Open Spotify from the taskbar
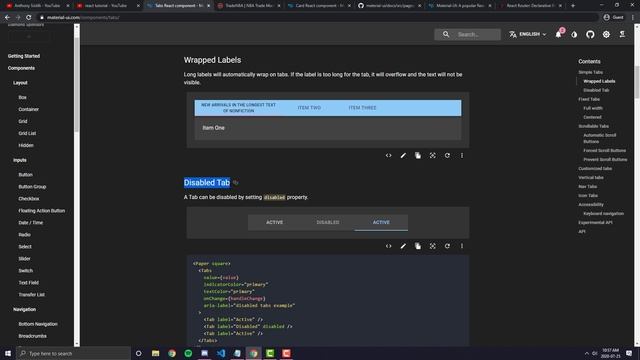This screenshot has width=640, height=360. 188,353
